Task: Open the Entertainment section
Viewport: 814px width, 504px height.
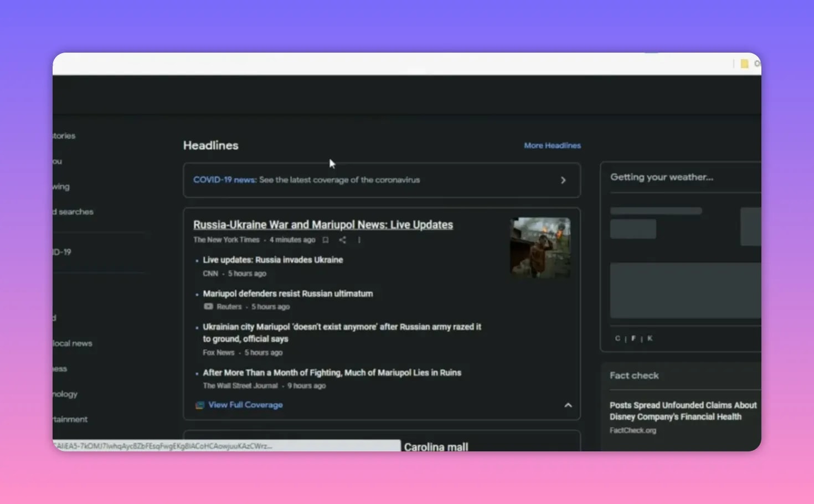Action: pos(70,419)
